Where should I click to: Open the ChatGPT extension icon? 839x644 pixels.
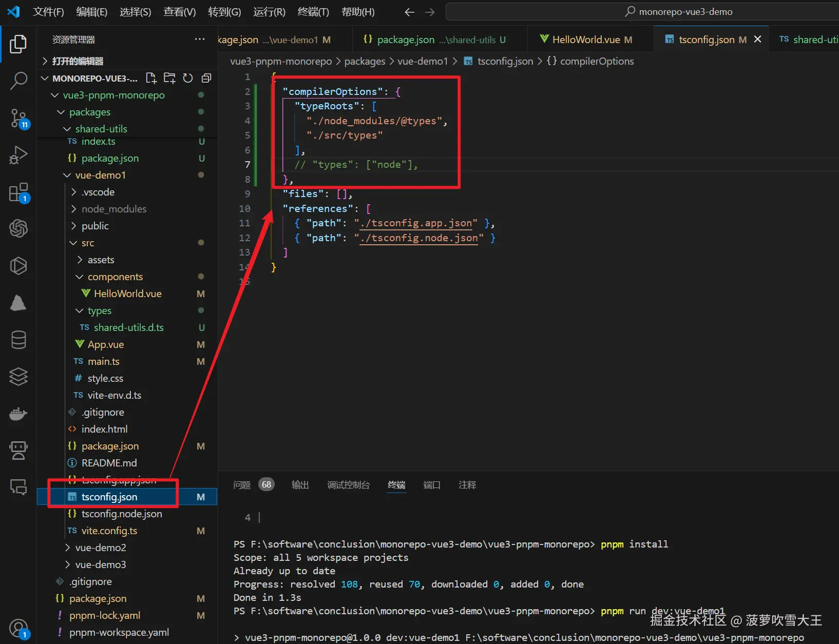[18, 228]
